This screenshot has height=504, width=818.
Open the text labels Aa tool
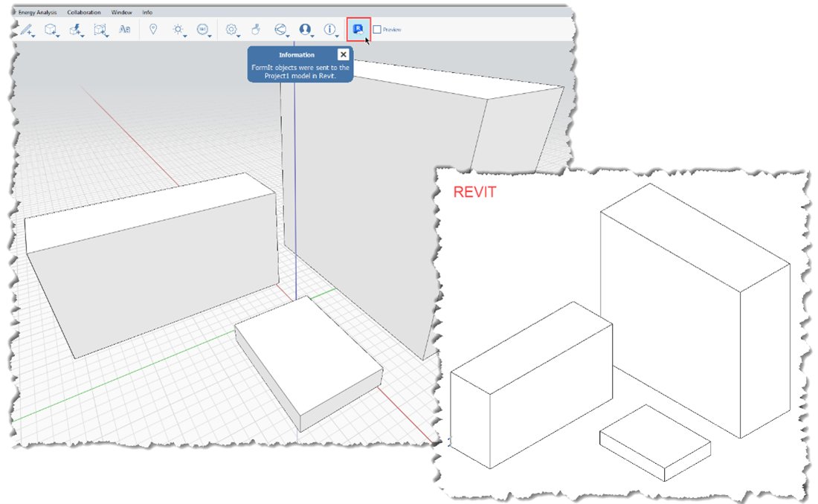(125, 28)
